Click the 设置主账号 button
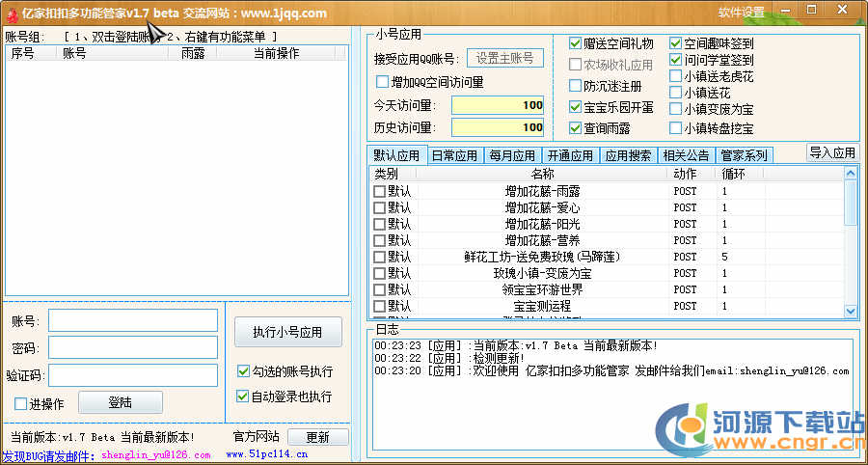 pos(505,59)
